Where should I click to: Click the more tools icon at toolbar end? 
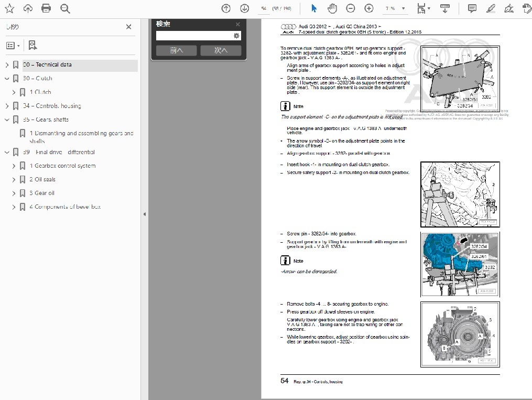pyautogui.click(x=528, y=8)
